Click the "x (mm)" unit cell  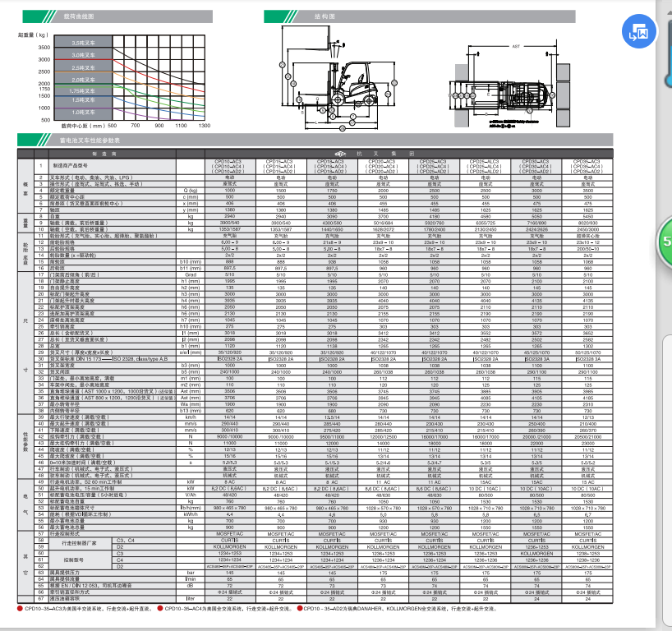191,203
